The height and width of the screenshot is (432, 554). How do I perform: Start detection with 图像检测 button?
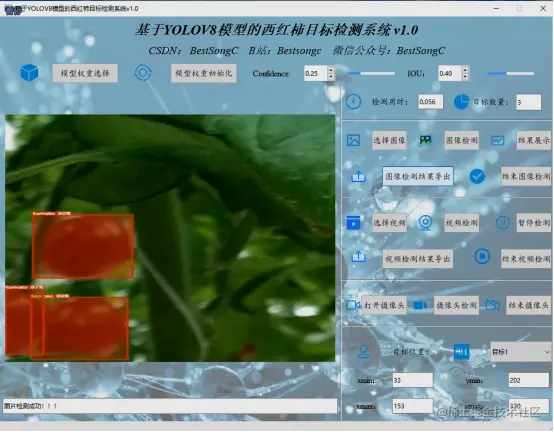461,140
